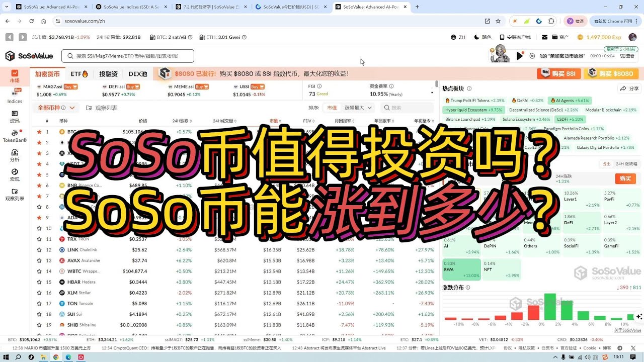This screenshot has width=644, height=362.
Task: Open Chrome extensions puzzle icon
Action: pos(551,21)
